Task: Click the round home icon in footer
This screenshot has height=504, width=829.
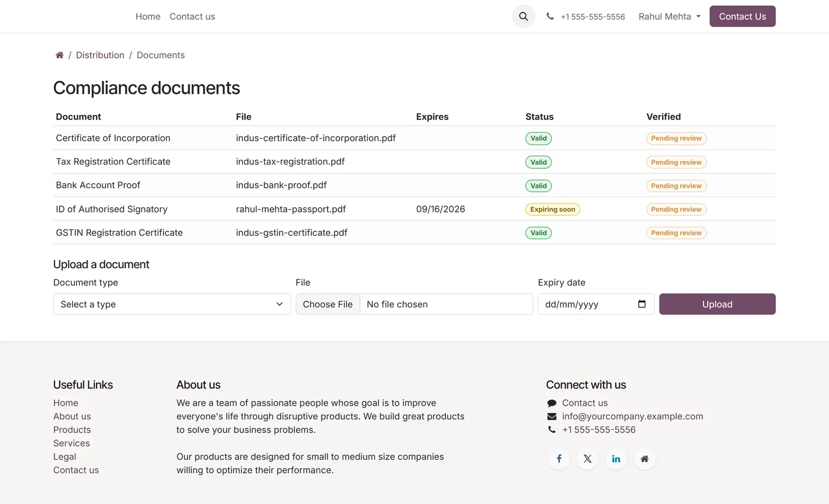Action: click(x=645, y=459)
